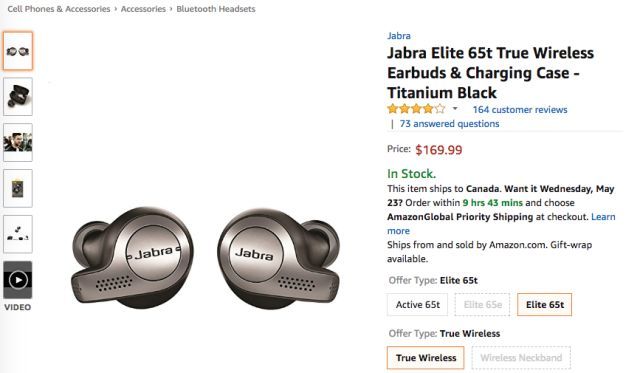
Task: View the man wearing earbuds thumbnail
Action: (x=18, y=142)
